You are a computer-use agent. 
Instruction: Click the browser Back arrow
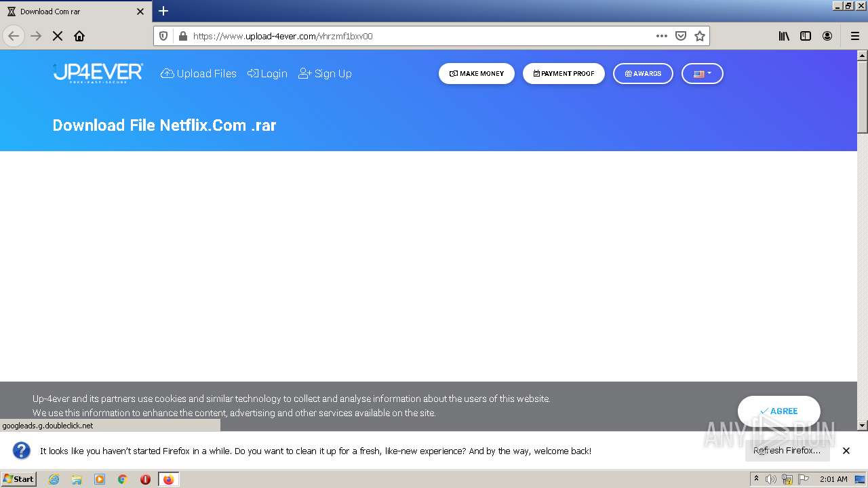click(x=14, y=36)
